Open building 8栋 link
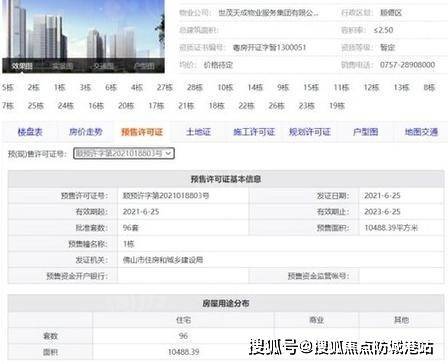This screenshot has width=448, height=364. pyautogui.click(x=429, y=88)
